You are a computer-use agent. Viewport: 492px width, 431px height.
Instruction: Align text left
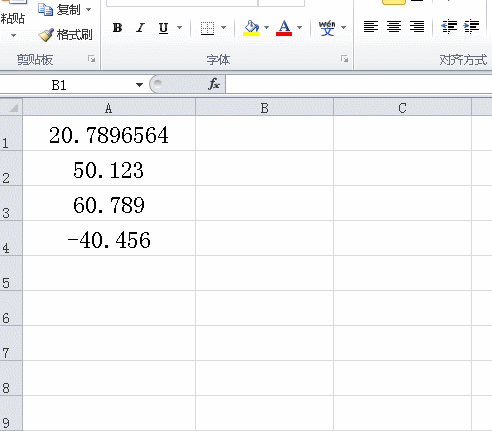(x=371, y=27)
